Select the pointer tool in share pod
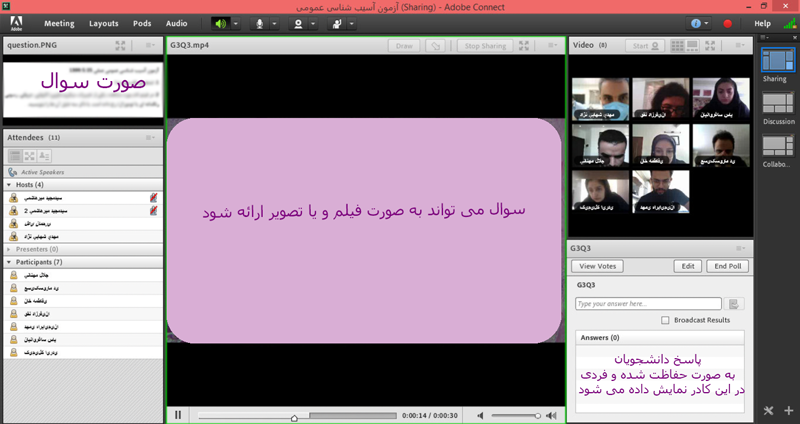Screen dimensions: 800x424 point(435,45)
